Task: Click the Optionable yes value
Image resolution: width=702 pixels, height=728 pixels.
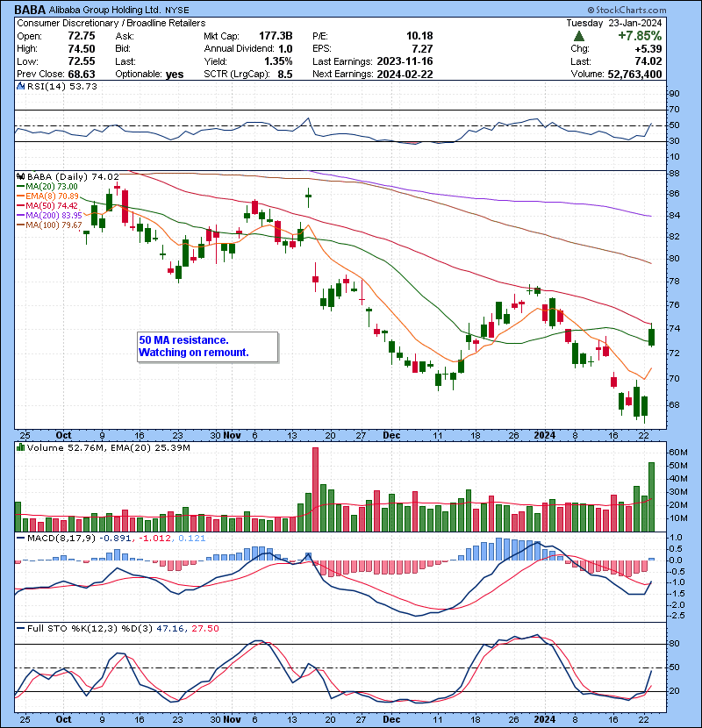Action: coord(175,75)
